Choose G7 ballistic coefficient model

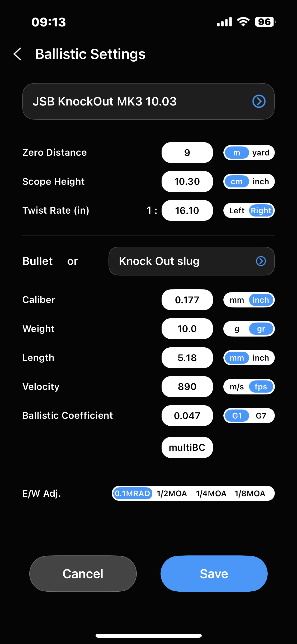[x=261, y=416]
